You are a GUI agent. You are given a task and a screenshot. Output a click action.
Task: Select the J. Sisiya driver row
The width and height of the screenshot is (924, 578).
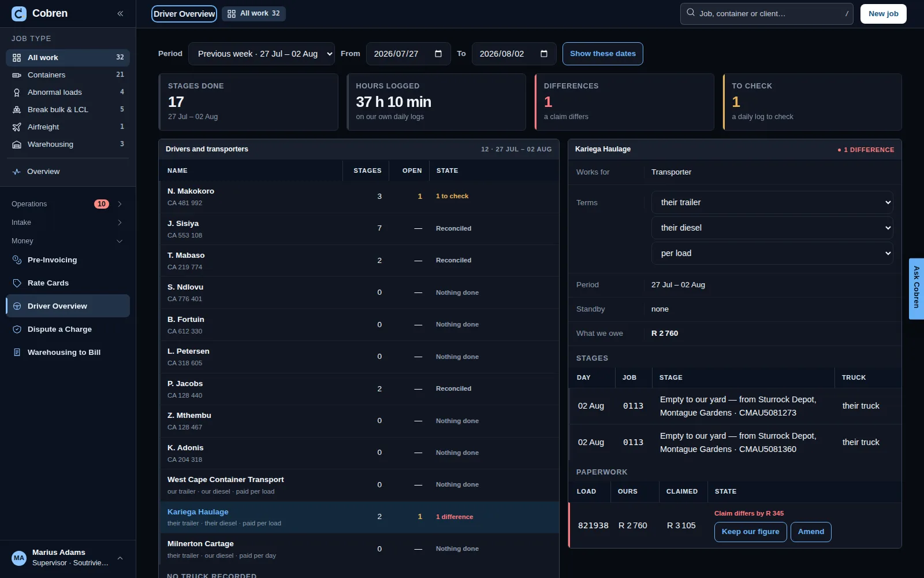point(359,229)
